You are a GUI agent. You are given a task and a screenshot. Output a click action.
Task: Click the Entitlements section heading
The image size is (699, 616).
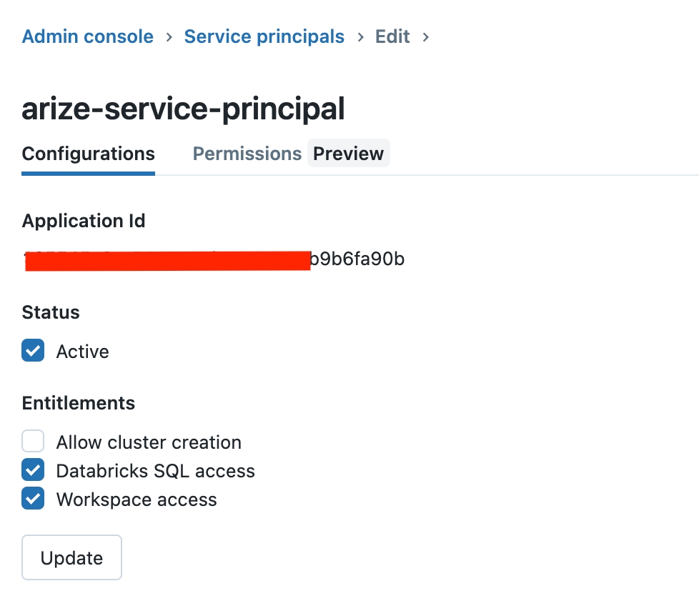pos(78,403)
